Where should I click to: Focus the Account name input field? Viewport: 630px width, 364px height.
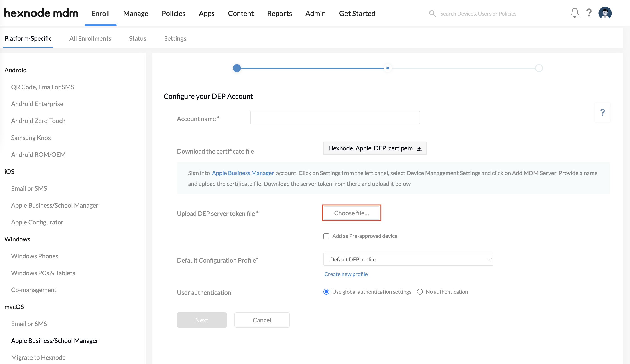pos(335,117)
